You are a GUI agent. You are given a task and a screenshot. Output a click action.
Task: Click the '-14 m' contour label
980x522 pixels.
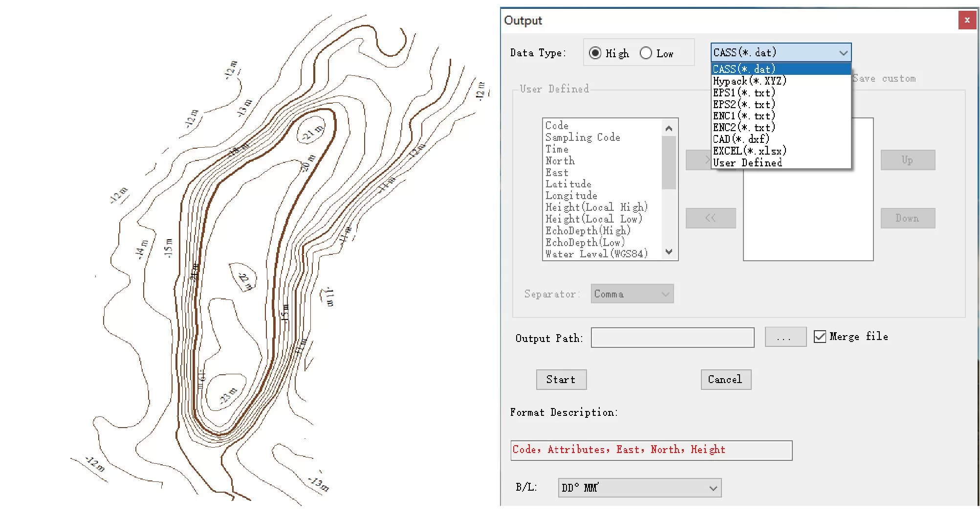(141, 249)
